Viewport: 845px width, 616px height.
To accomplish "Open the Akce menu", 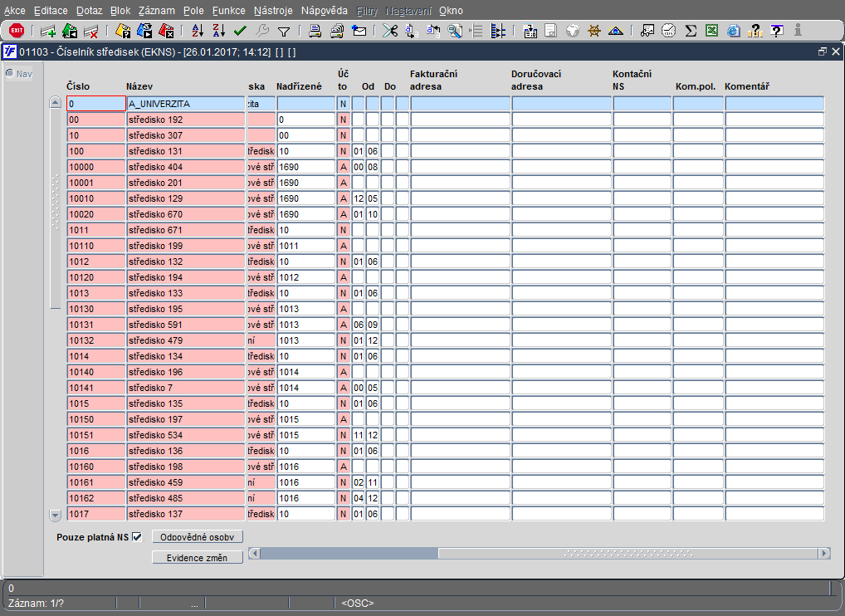I will point(15,11).
